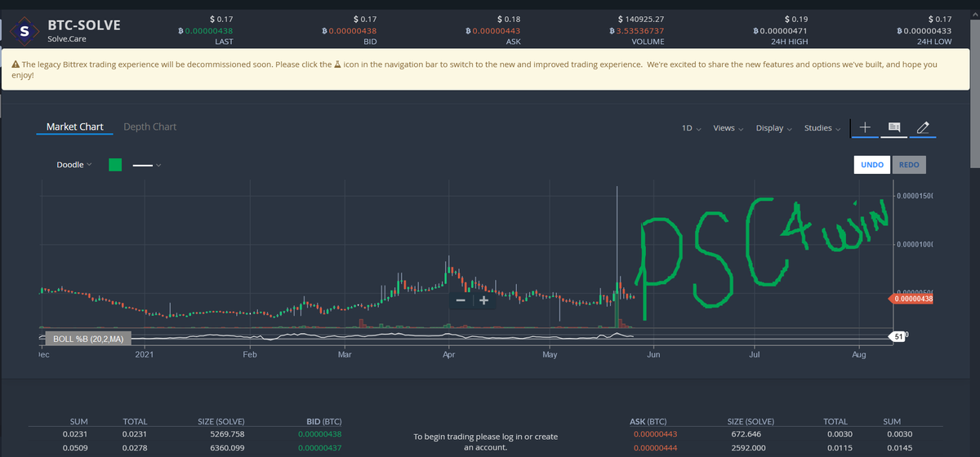Zoom out with the chart minus button
The image size is (980, 457).
[461, 301]
